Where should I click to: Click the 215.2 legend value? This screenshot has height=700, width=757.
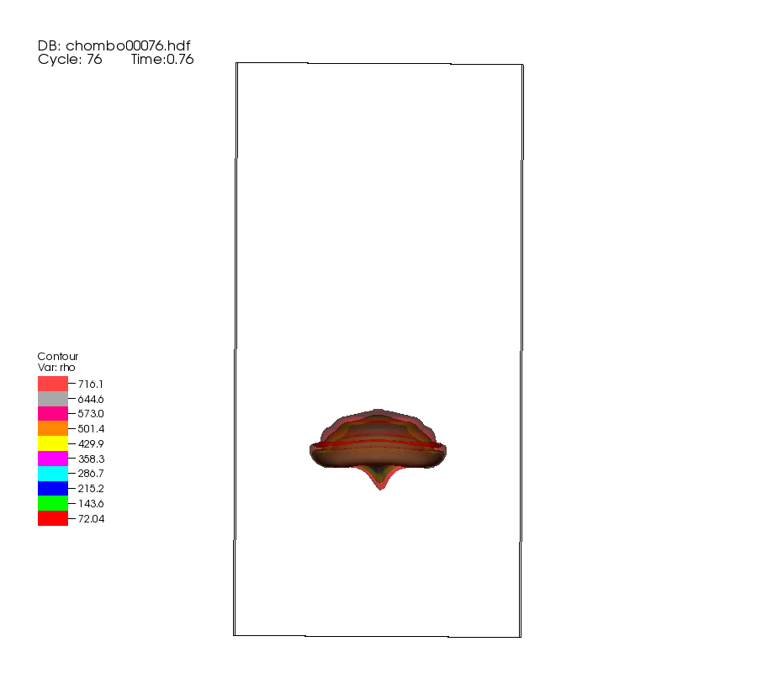pos(91,489)
